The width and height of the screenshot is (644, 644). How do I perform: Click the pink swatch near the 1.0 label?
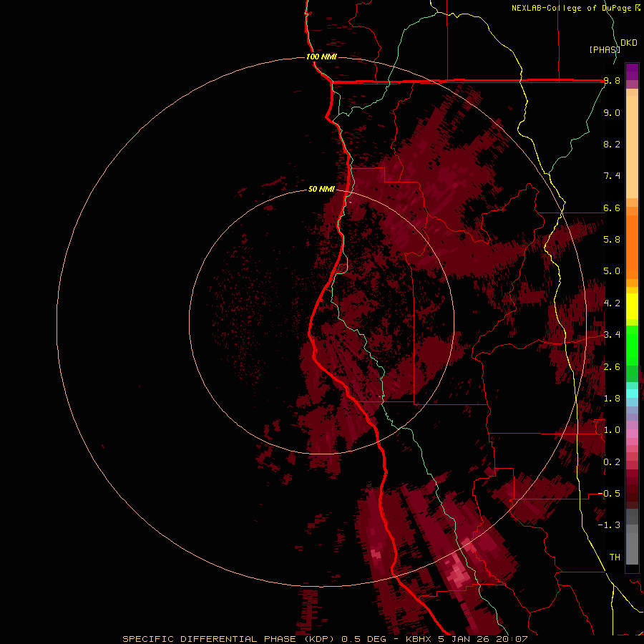tap(632, 434)
